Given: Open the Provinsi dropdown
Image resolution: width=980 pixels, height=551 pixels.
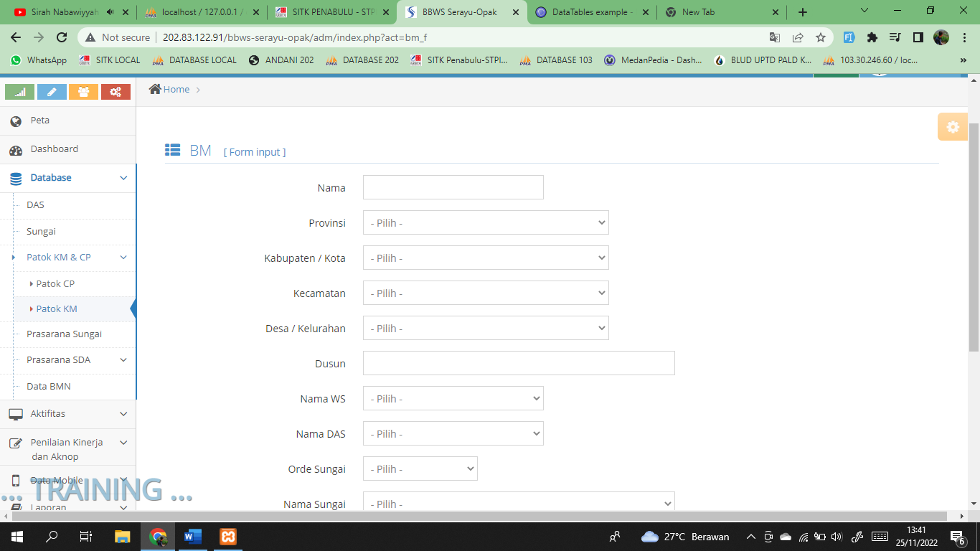Looking at the screenshot, I should 486,223.
